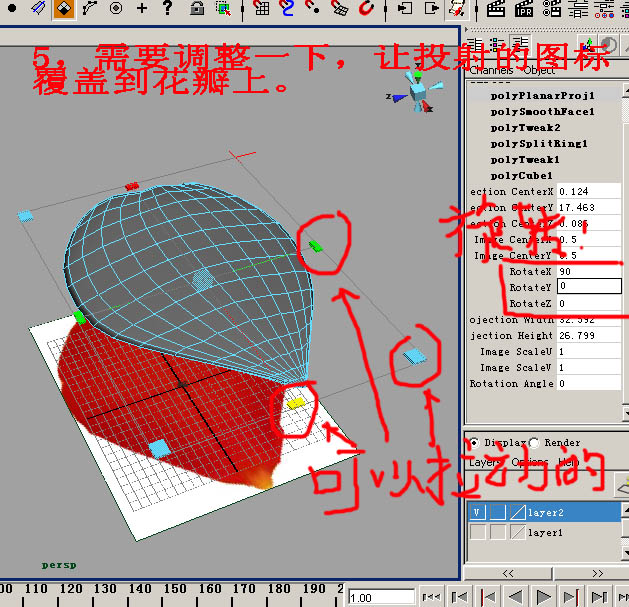
Task: Click Projection Height value 26.799
Action: (589, 335)
